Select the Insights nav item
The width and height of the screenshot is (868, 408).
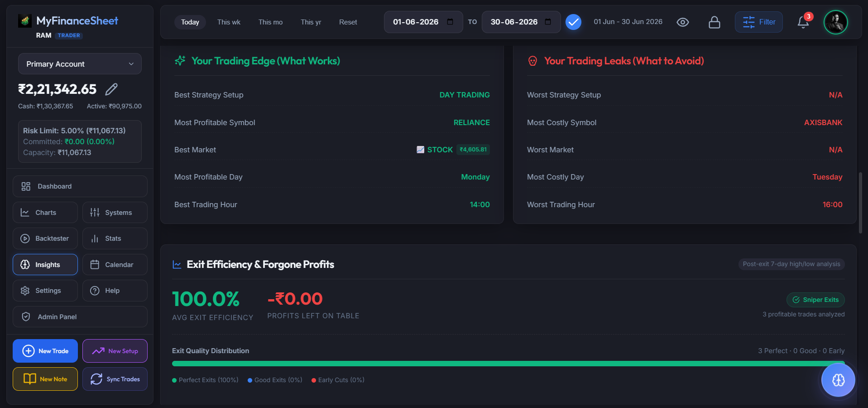(x=45, y=265)
